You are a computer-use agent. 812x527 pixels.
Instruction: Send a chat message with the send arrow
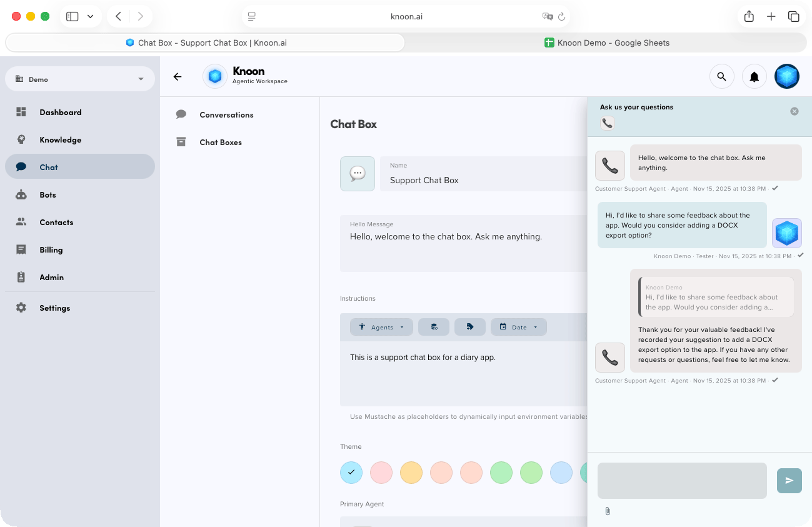point(789,480)
